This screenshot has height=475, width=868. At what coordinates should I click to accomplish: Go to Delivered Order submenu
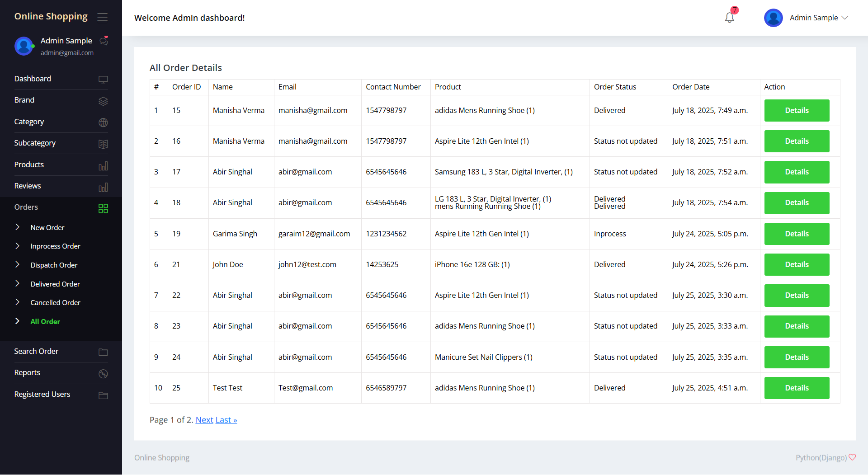point(55,284)
